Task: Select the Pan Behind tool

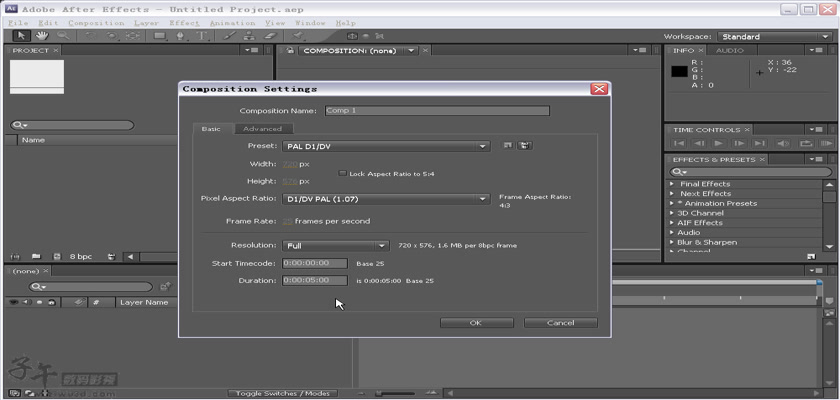Action: (x=133, y=36)
